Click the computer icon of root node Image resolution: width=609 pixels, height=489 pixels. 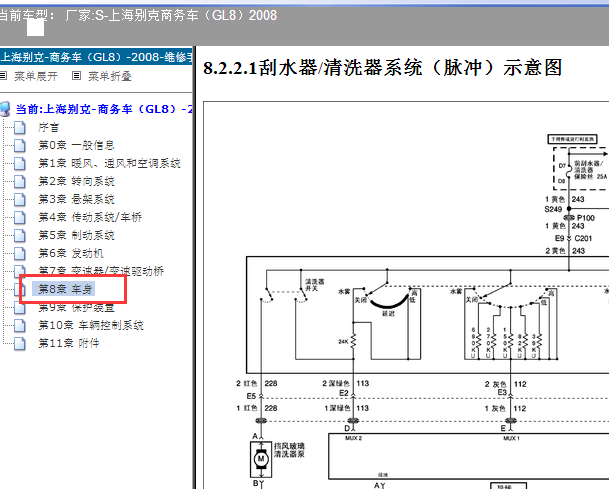5,109
